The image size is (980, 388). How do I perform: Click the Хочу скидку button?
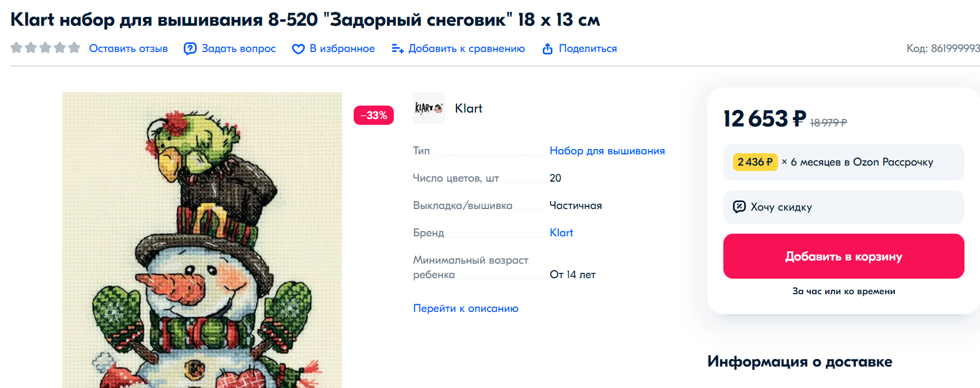[843, 207]
